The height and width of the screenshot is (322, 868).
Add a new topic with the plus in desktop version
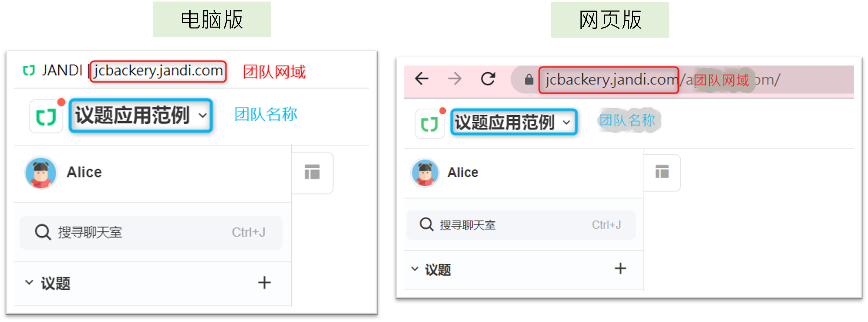click(x=264, y=283)
